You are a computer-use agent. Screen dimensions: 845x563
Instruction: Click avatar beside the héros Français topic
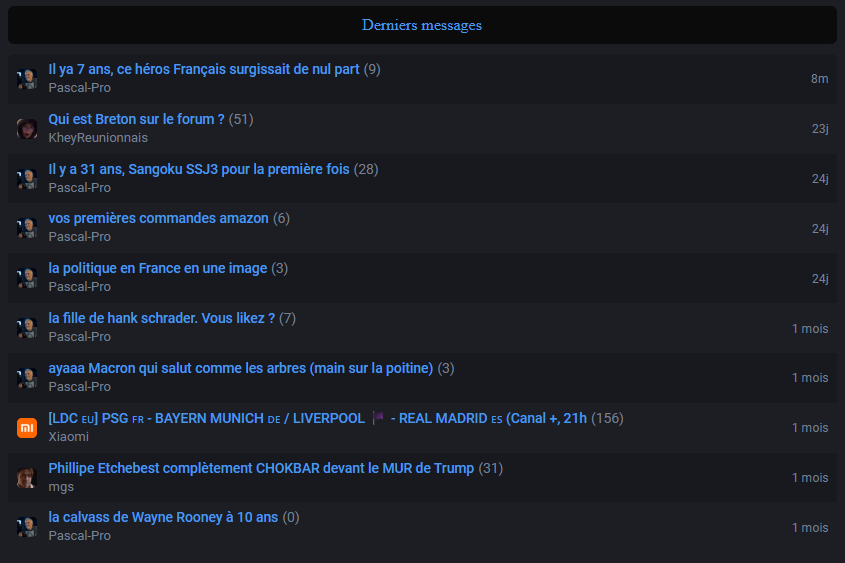click(27, 79)
